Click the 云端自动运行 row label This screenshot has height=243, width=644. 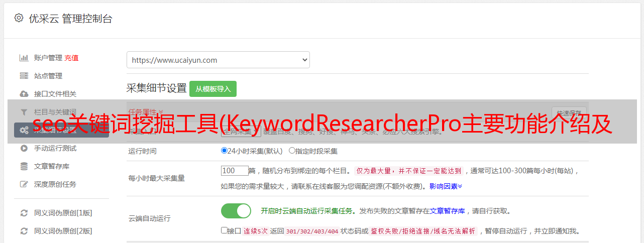[150, 218]
